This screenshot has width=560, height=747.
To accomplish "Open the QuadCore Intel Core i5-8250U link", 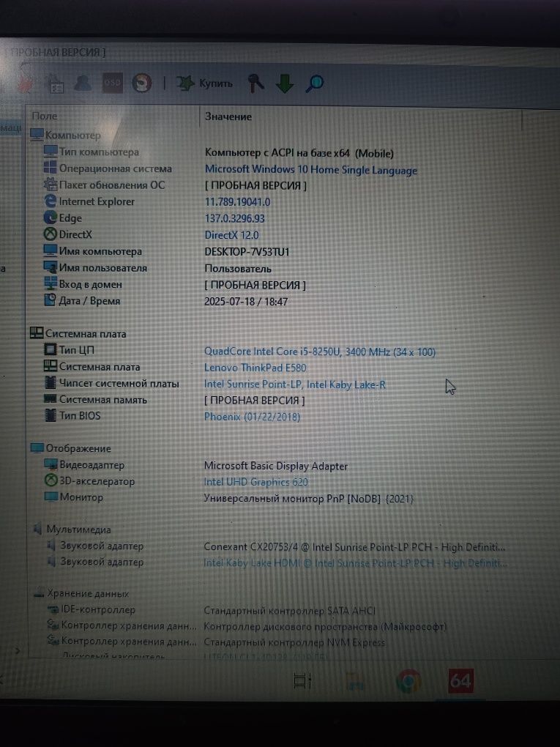I will tap(319, 352).
